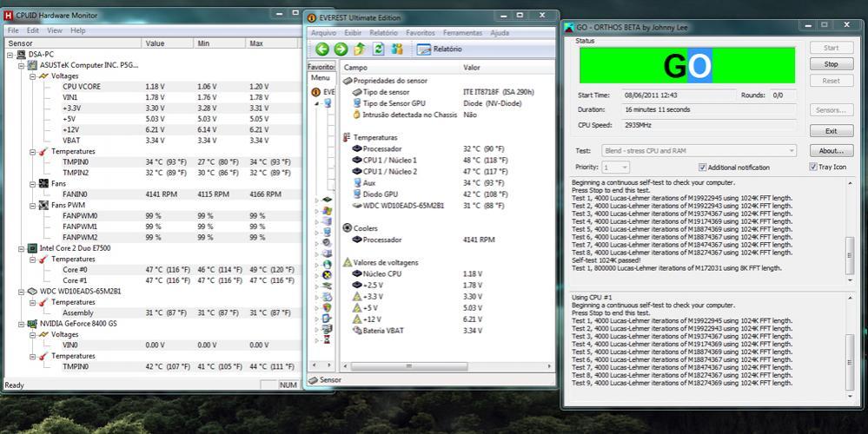Select the EVEREST root icon in the Menu tree
This screenshot has width=868, height=434.
coord(316,92)
